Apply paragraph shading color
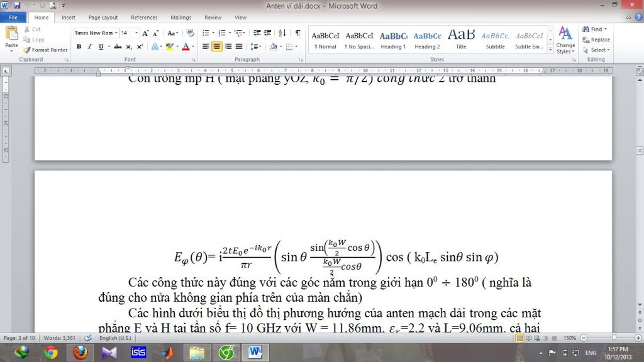 pyautogui.click(x=274, y=47)
